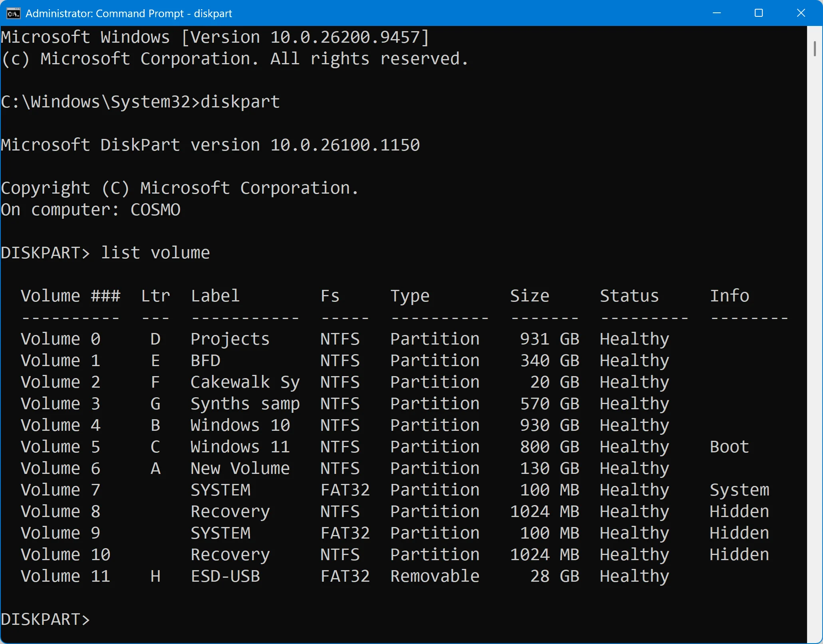Click the '800 GB' size value
The height and width of the screenshot is (644, 823).
(x=549, y=447)
